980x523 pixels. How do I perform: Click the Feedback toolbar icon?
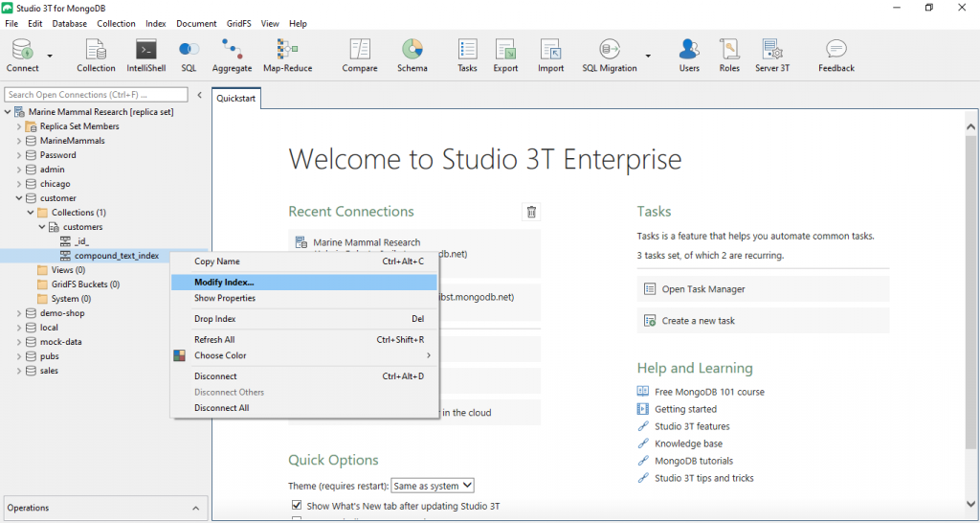tap(835, 55)
